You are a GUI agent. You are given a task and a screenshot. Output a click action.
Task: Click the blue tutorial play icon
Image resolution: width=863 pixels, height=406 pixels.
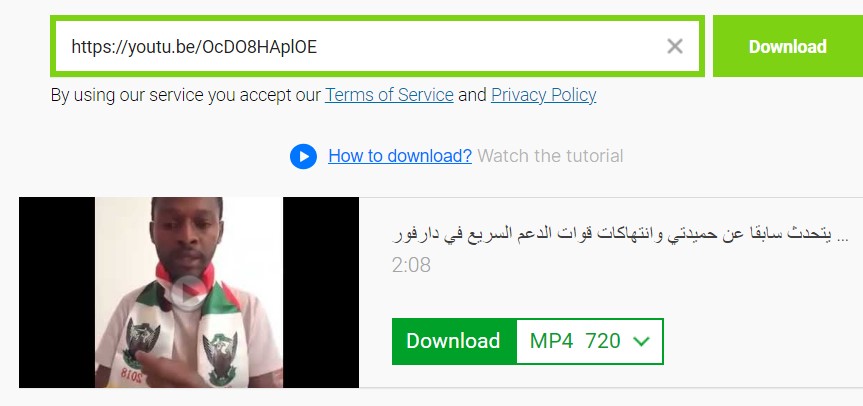click(303, 157)
